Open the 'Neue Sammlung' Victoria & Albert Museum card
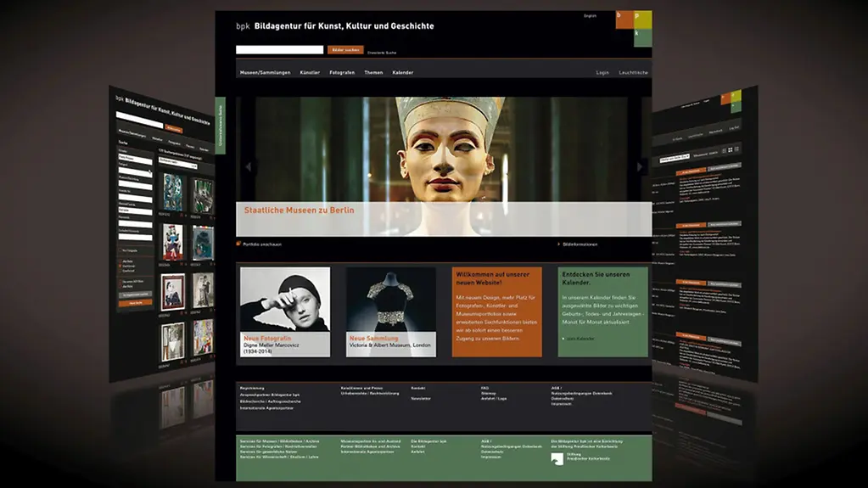 [x=391, y=311]
